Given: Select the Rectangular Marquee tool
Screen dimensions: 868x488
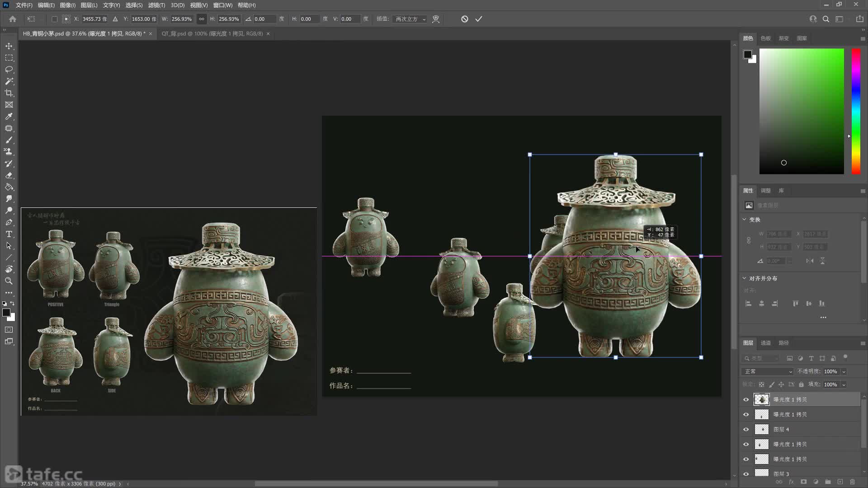Looking at the screenshot, I should pyautogui.click(x=9, y=58).
